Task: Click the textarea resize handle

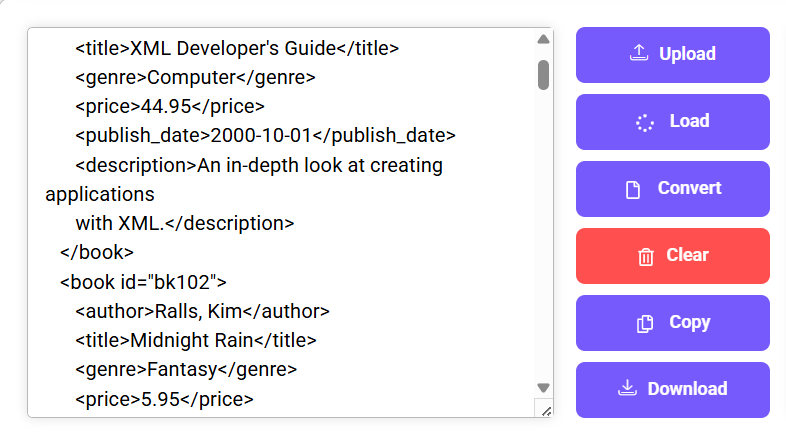Action: click(545, 410)
